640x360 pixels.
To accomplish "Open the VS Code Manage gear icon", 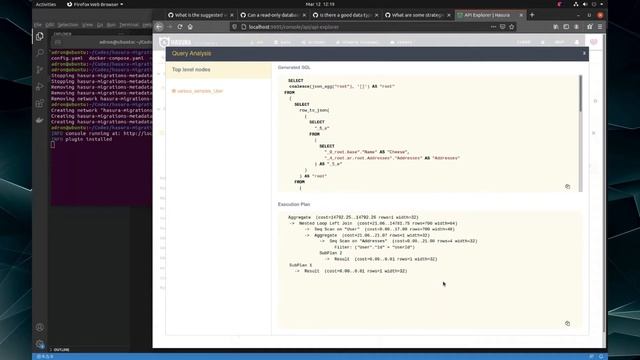I will coord(40,344).
